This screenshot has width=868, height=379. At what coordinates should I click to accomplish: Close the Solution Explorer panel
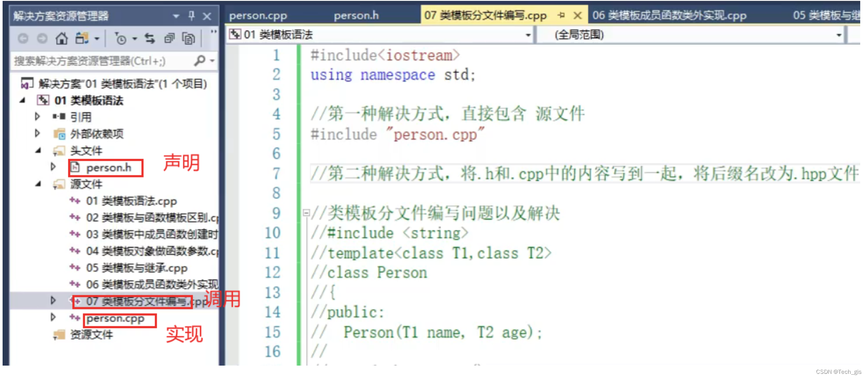tap(207, 16)
